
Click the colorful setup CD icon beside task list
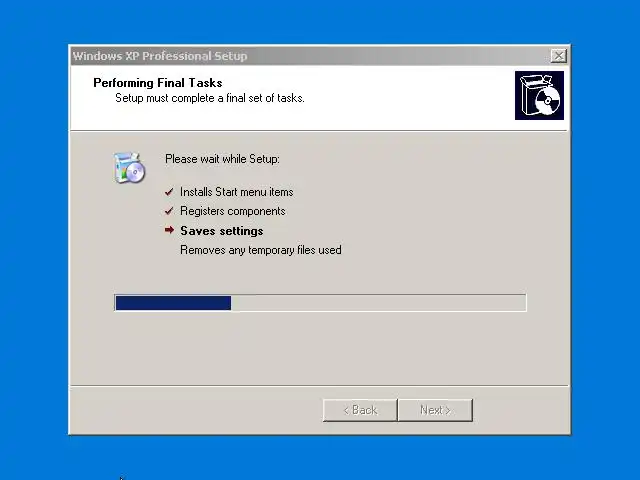click(129, 167)
